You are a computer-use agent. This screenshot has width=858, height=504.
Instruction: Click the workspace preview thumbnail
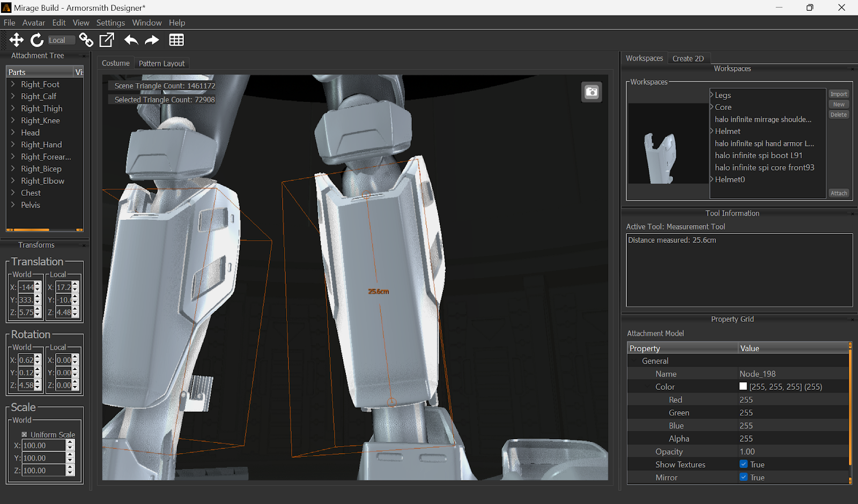668,143
